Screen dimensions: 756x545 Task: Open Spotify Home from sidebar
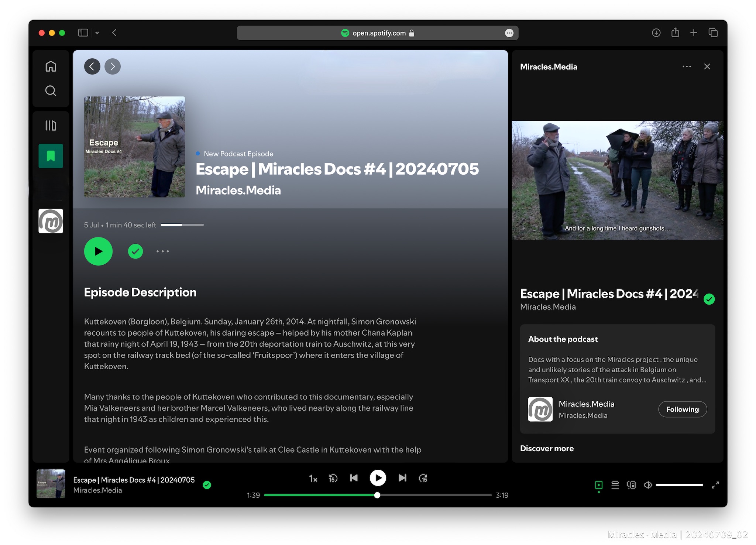pyautogui.click(x=51, y=66)
